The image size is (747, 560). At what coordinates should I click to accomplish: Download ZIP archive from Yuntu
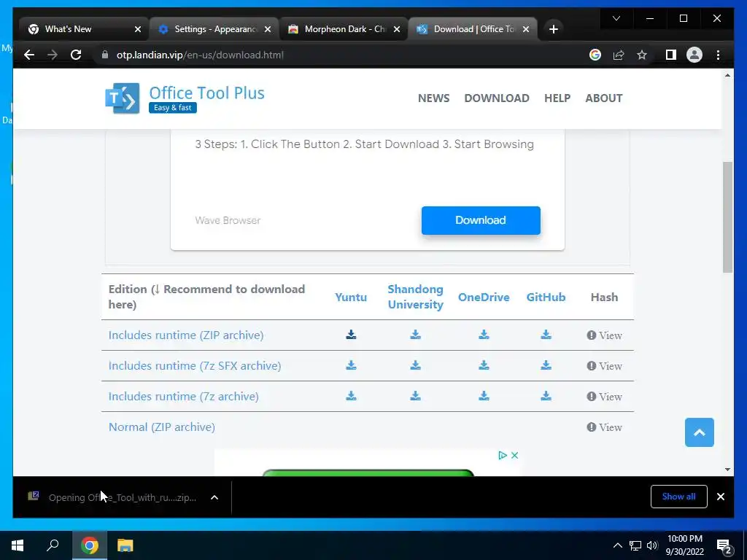coord(351,335)
